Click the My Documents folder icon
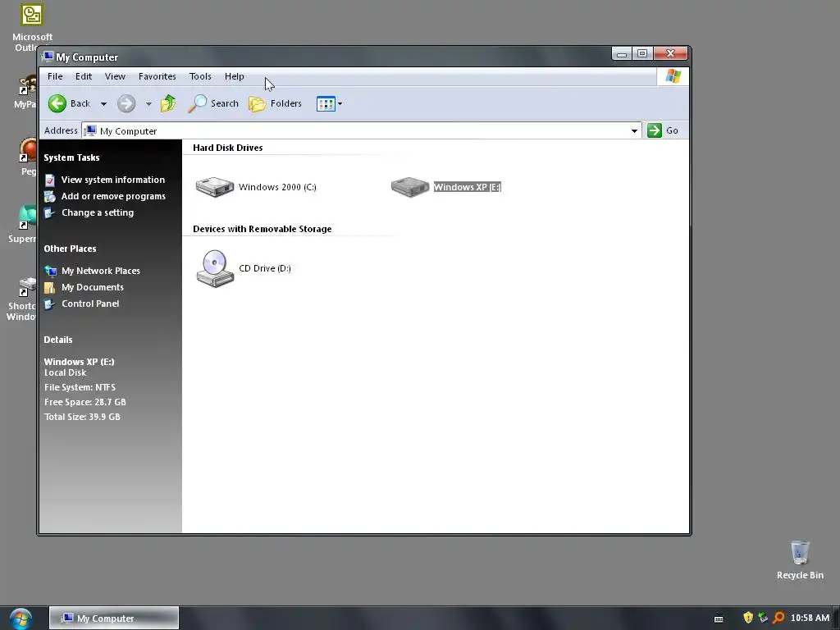This screenshot has height=630, width=840. (x=49, y=288)
